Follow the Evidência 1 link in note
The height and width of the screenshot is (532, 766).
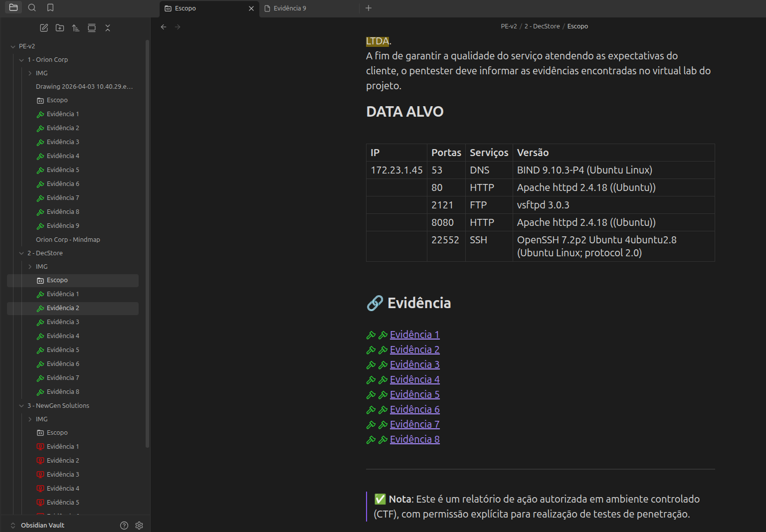pyautogui.click(x=415, y=335)
